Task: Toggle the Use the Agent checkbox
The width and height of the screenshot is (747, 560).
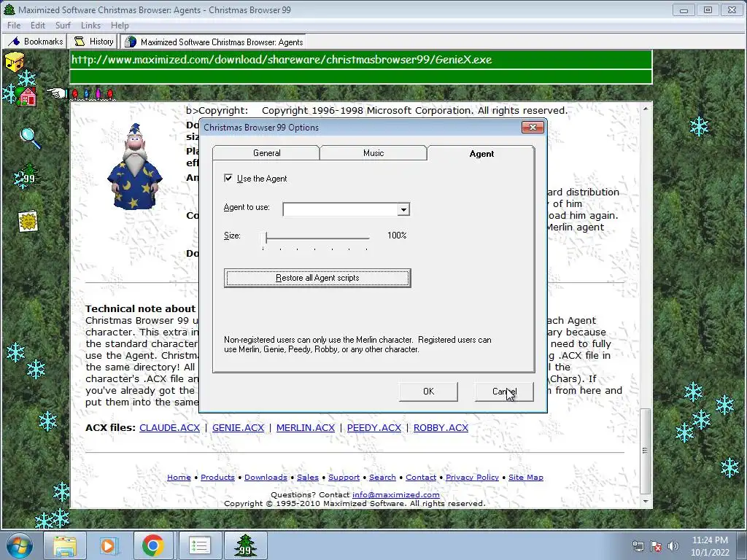Action: click(228, 178)
